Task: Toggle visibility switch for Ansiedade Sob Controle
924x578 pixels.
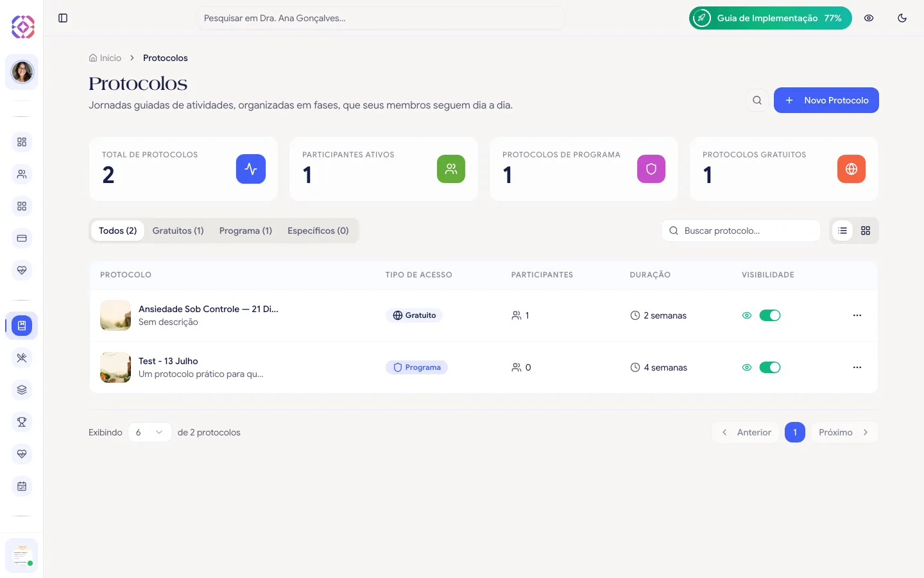Action: point(770,315)
